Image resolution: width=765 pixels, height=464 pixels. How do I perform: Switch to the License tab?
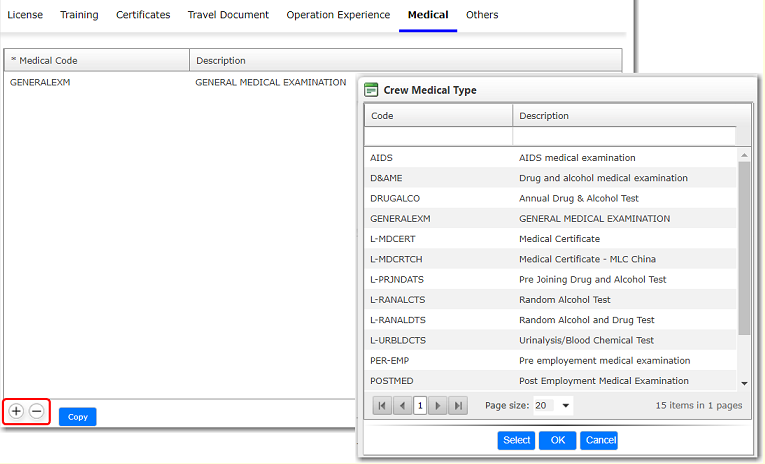pyautogui.click(x=25, y=15)
